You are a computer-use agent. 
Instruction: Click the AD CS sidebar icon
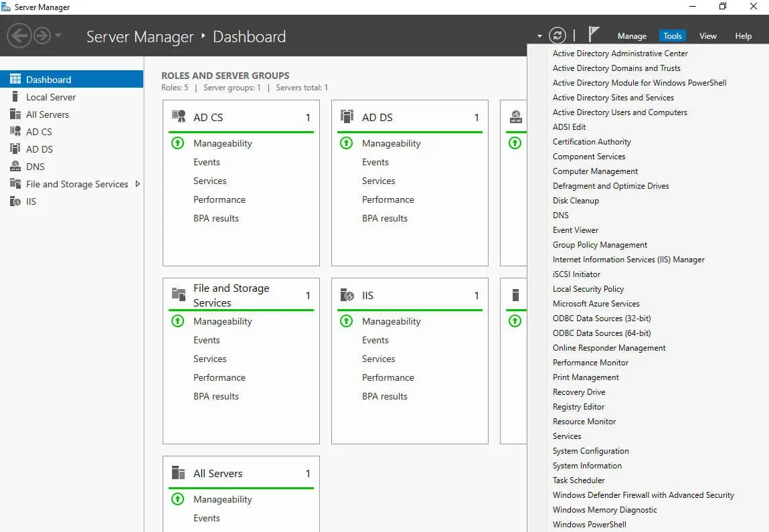tap(15, 131)
